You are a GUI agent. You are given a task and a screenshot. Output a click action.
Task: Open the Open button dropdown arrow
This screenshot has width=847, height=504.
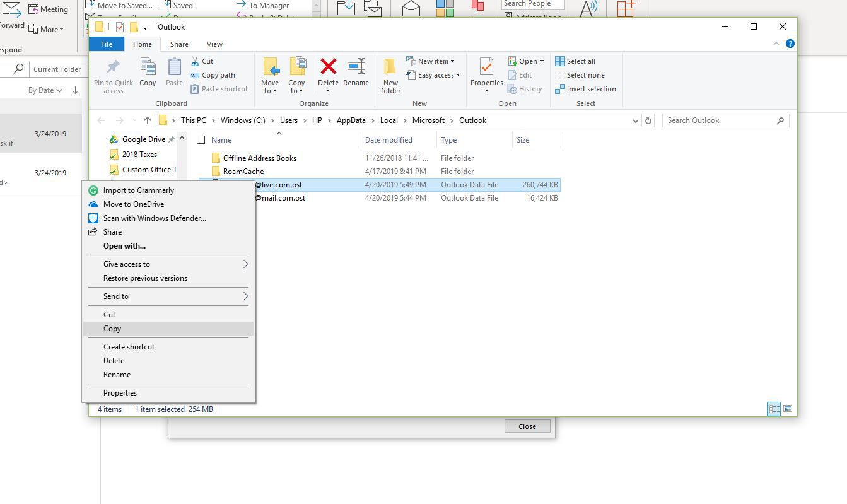[x=542, y=61]
